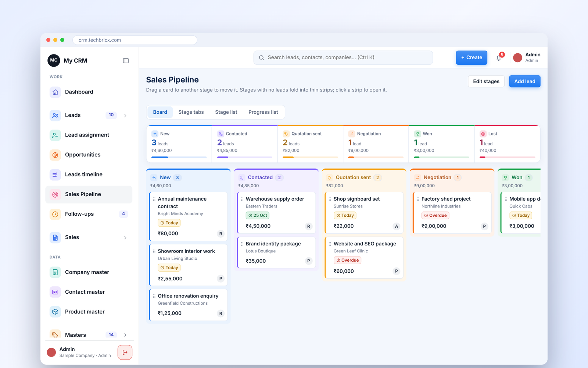588x368 pixels.
Task: Switch to the Board view tab
Action: click(160, 112)
